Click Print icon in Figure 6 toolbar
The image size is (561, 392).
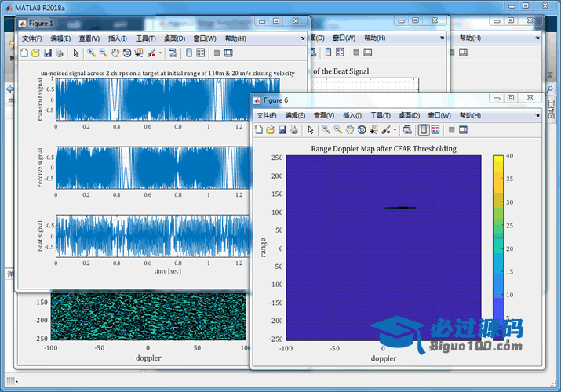coord(294,130)
